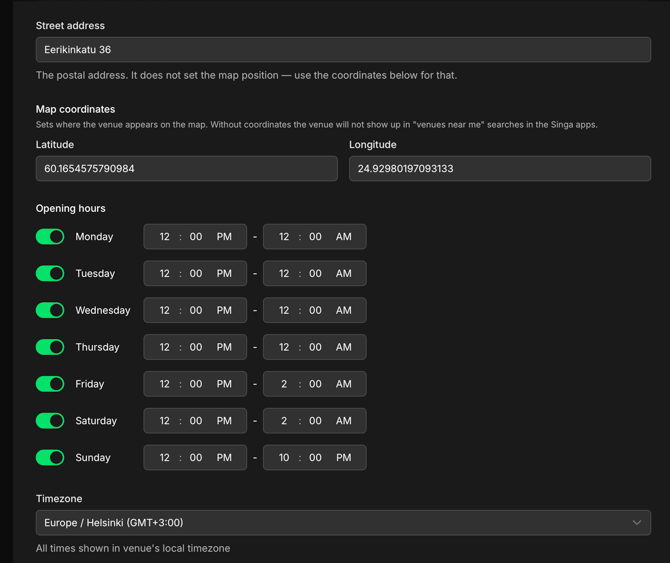Screen dimensions: 670x563
Task: Select Tuesday closing AM period
Action: tap(344, 273)
